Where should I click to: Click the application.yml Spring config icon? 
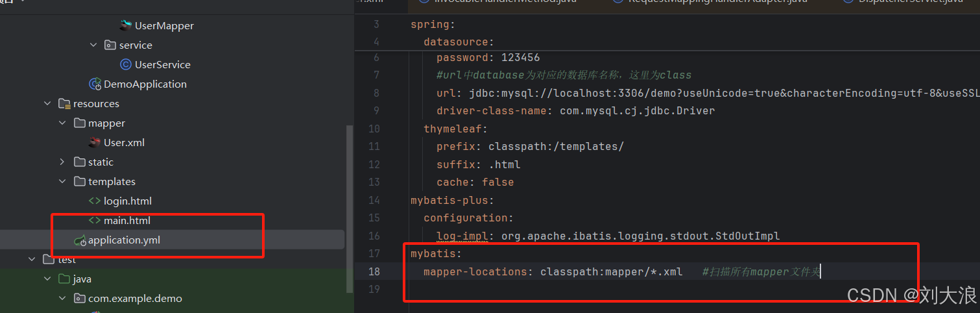pos(80,240)
